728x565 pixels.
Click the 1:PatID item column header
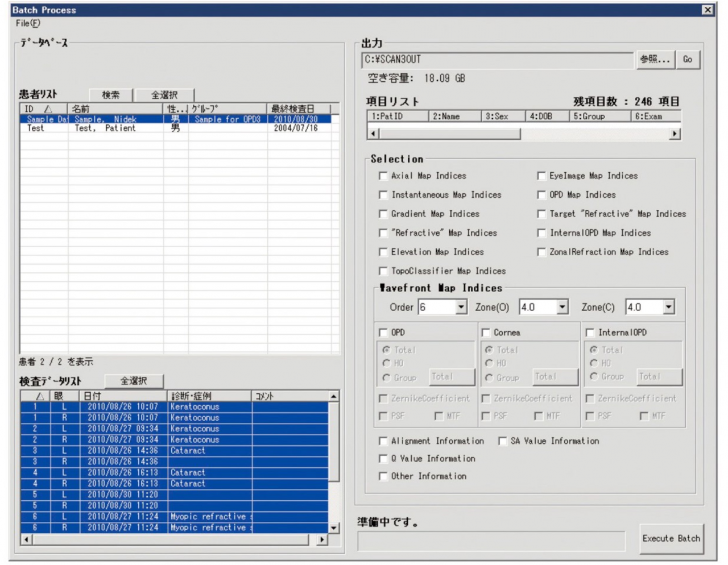398,117
